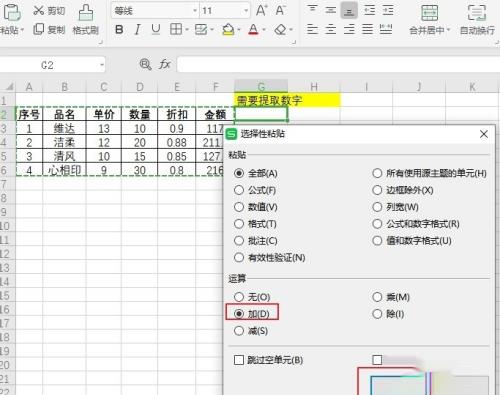This screenshot has height=395, width=500.
Task: Click the Wrap Text icon
Action: 477,13
